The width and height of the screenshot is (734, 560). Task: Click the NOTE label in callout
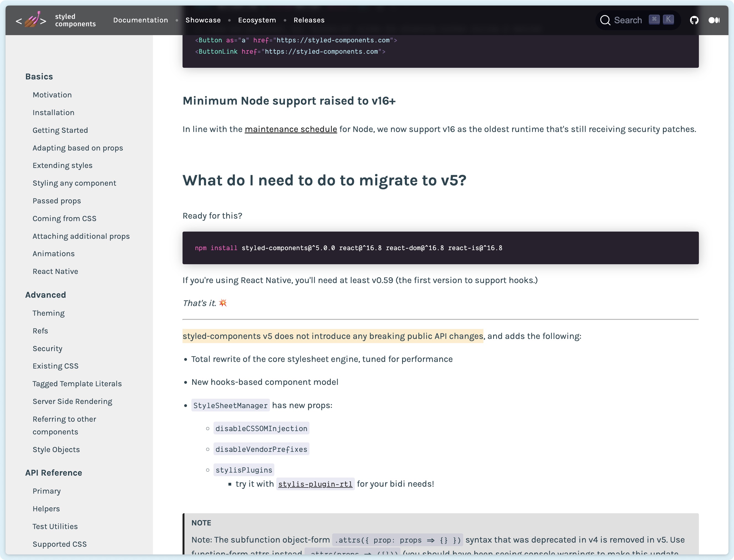[201, 523]
